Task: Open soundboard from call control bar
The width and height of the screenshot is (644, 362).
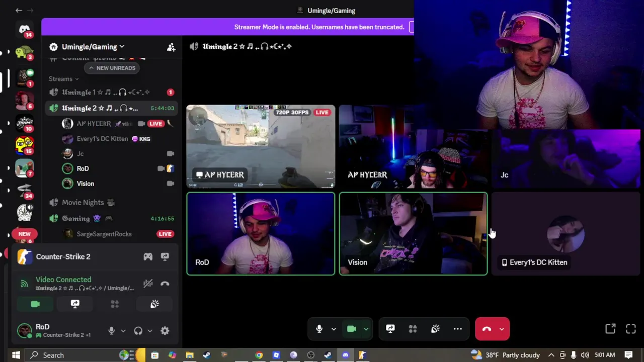Action: (x=435, y=329)
